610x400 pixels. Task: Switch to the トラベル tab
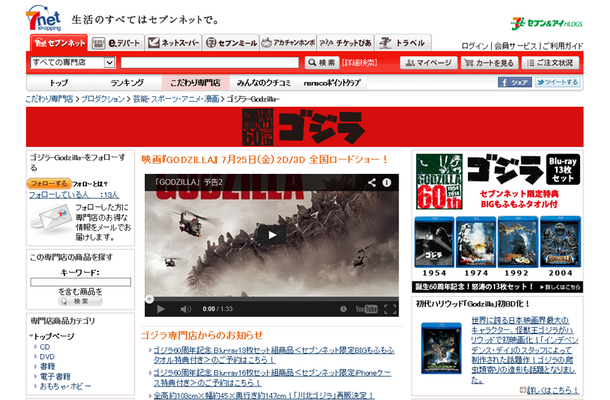click(x=403, y=43)
